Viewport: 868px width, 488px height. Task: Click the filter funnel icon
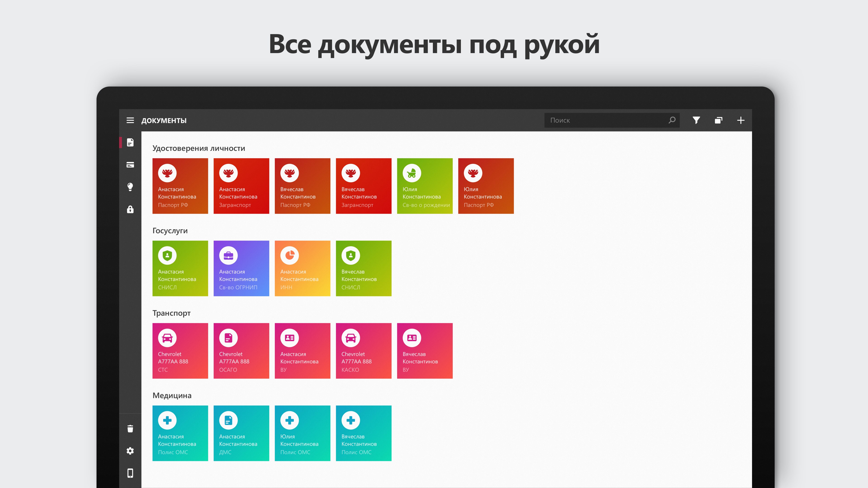[x=696, y=120]
